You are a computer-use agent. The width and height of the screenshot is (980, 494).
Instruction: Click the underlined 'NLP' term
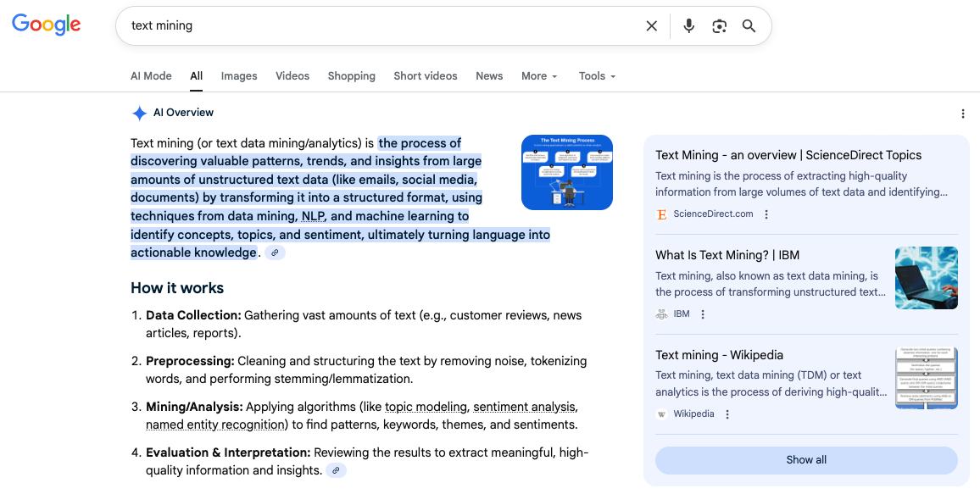tap(313, 217)
